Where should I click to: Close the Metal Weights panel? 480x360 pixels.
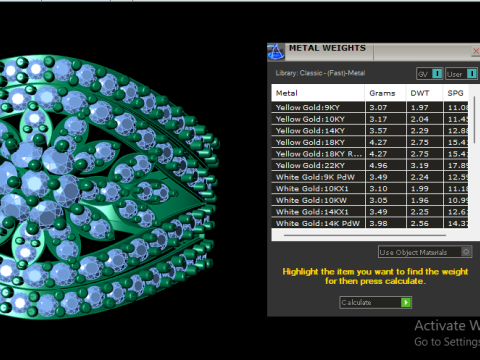(x=476, y=51)
